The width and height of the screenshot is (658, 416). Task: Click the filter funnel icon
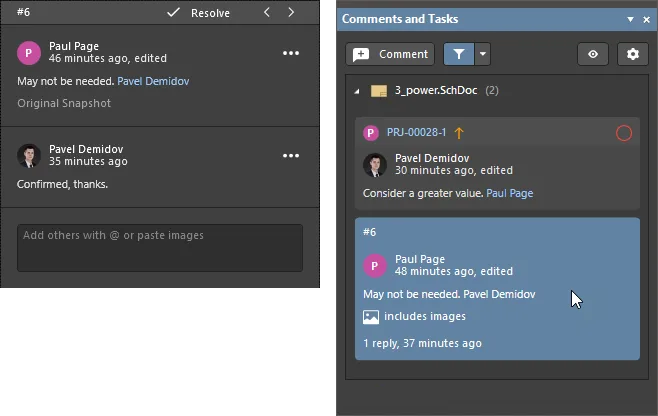pyautogui.click(x=458, y=54)
